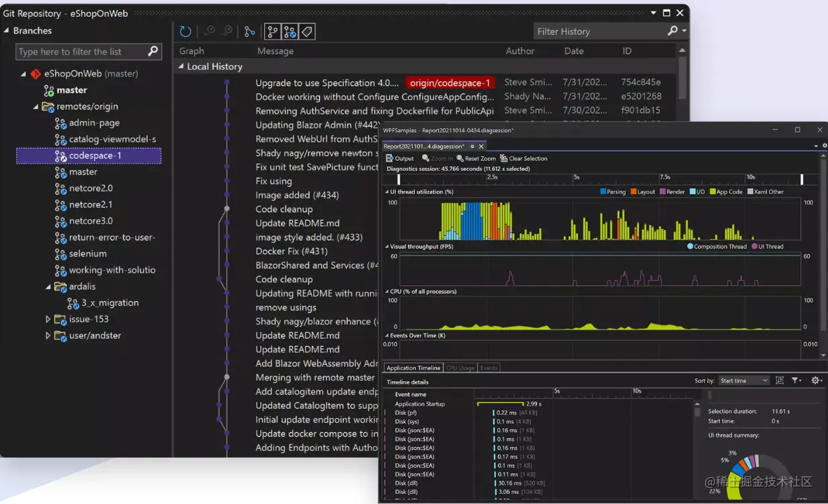
Task: Toggle show remote branches in history
Action: tap(290, 32)
